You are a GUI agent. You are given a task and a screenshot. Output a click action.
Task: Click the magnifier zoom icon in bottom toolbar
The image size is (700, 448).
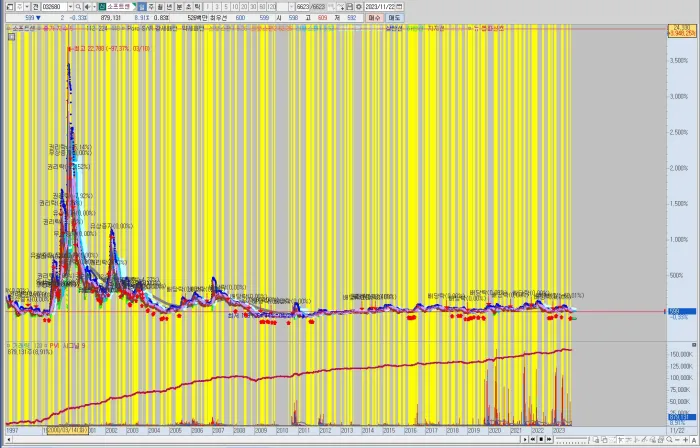click(669, 440)
